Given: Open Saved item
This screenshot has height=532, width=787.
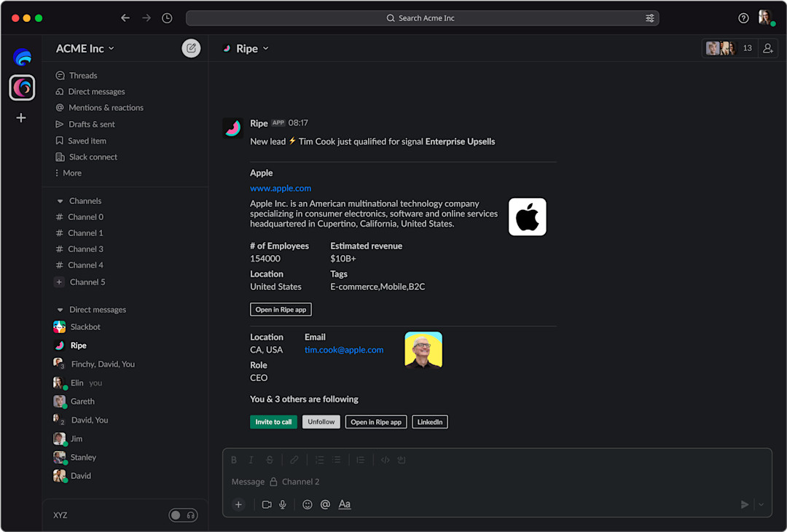Looking at the screenshot, I should (x=80, y=141).
